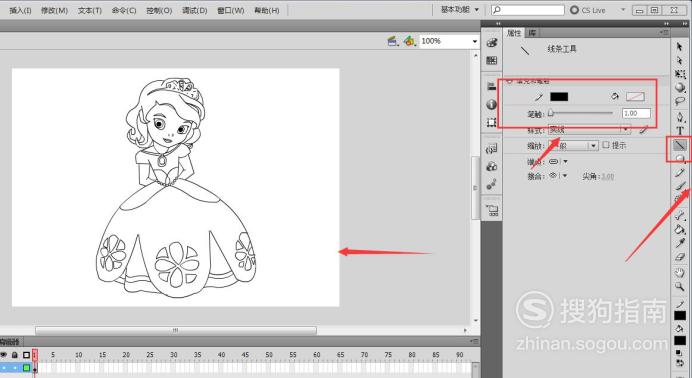
Task: Click the Edit Scene clapperboard icon
Action: coord(392,41)
